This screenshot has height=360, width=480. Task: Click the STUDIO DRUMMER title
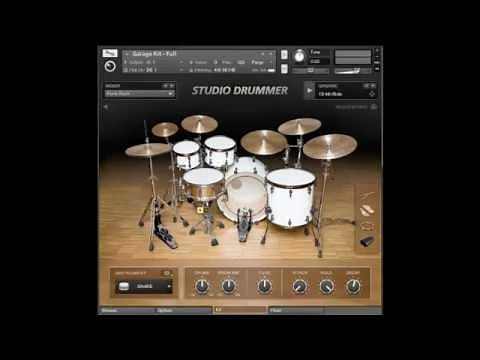(240, 91)
